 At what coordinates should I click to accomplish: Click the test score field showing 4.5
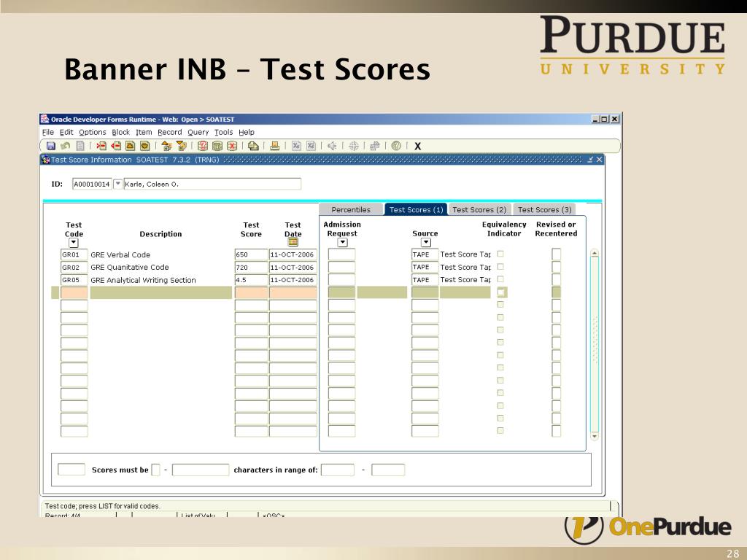251,280
